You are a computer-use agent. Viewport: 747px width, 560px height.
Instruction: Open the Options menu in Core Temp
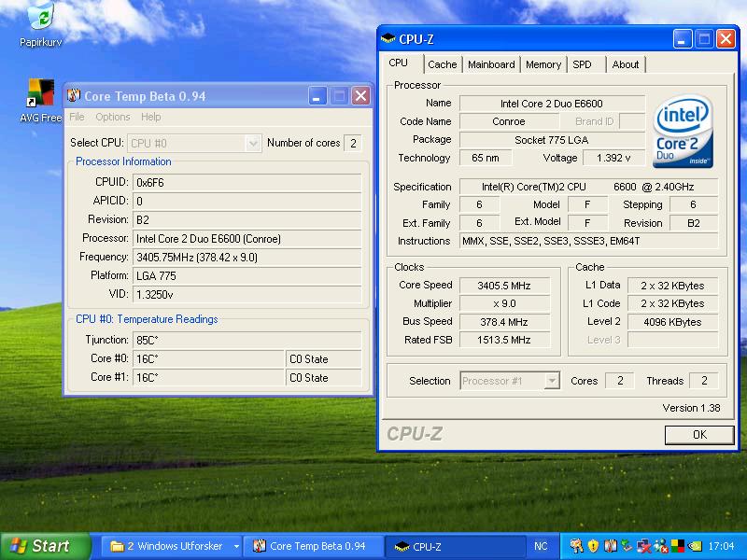112,118
